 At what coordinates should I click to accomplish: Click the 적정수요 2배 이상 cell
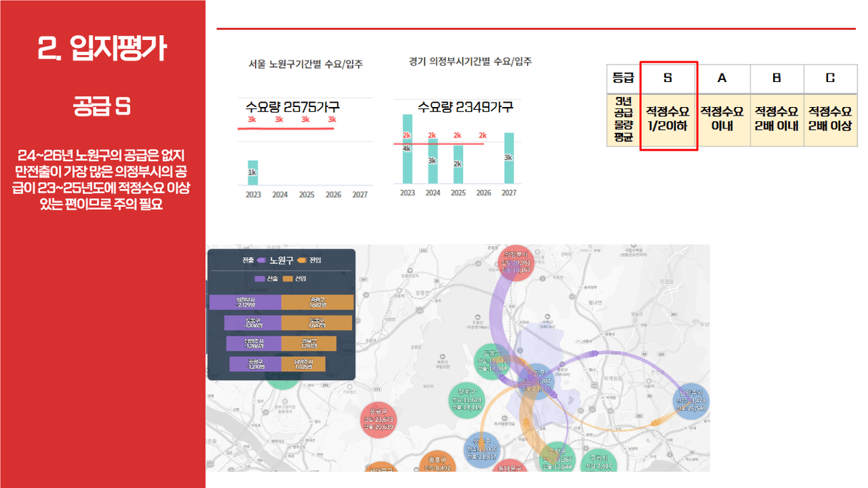[x=830, y=119]
